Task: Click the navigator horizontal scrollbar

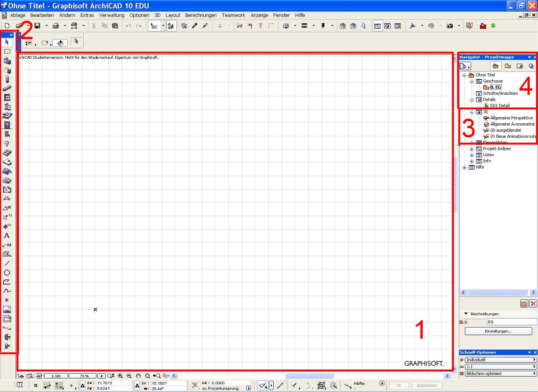Action: tap(498, 293)
